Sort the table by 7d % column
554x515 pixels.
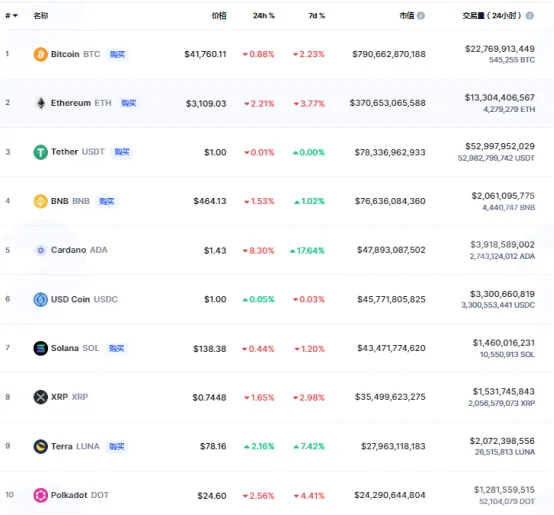pos(316,16)
